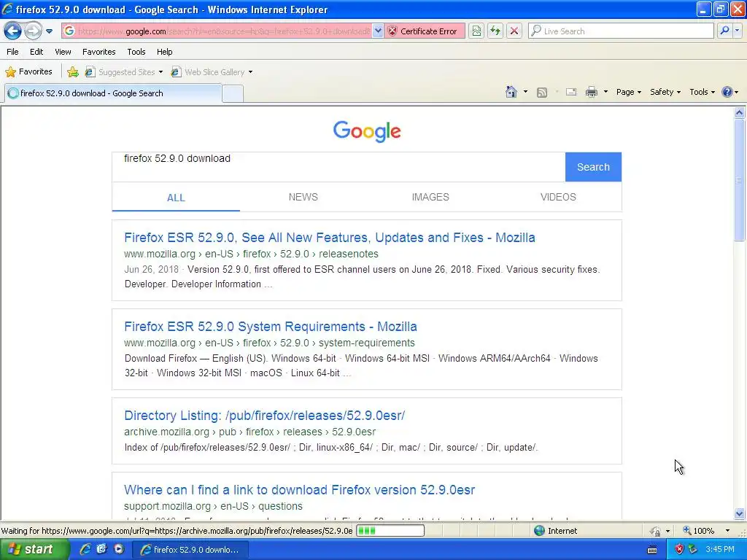Viewport: 747px width, 560px height.
Task: Click the page scrollbar down arrow
Action: point(740,513)
